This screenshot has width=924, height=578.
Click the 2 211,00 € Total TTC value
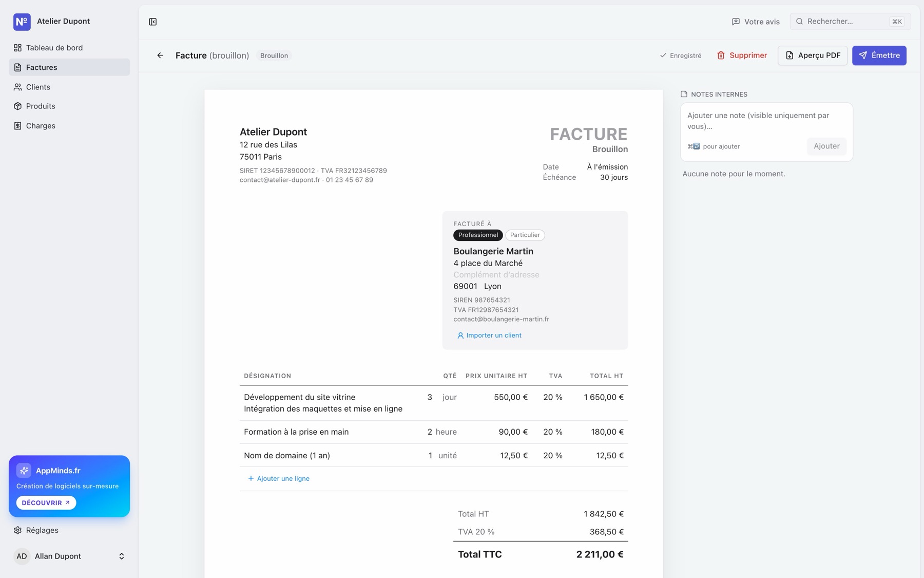coord(600,554)
